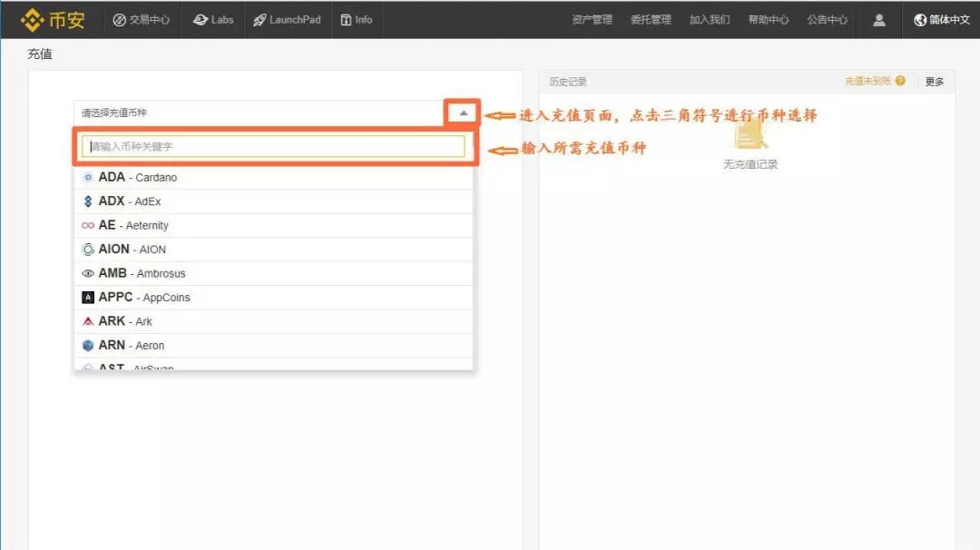Screen dimensions: 980x550
Task: Click the AMB Ambrosus eye icon
Action: (88, 273)
